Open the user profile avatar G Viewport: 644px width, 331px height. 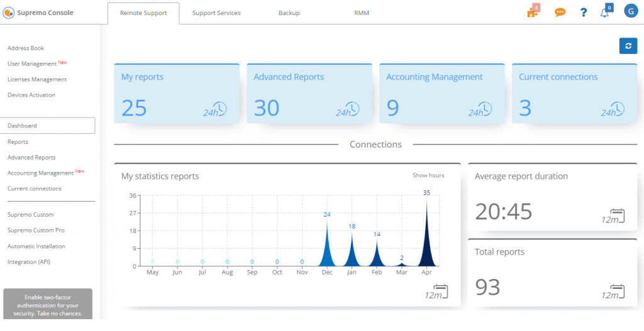(x=631, y=11)
